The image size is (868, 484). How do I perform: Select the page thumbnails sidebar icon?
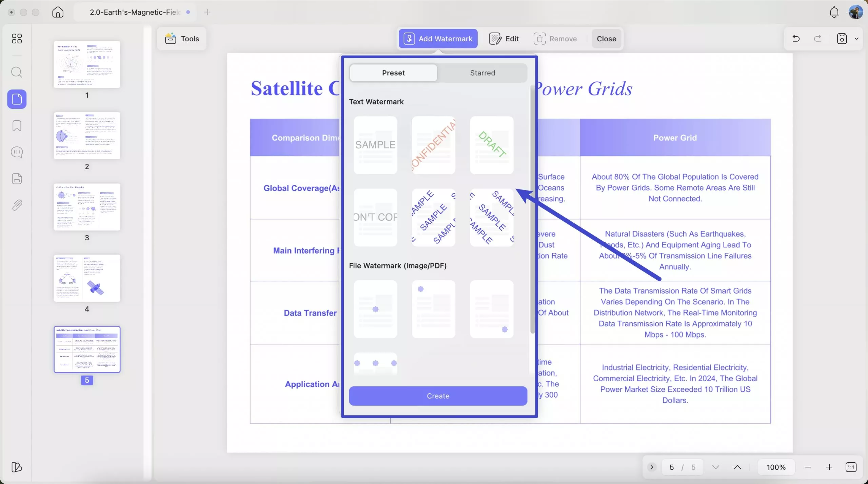(x=17, y=99)
